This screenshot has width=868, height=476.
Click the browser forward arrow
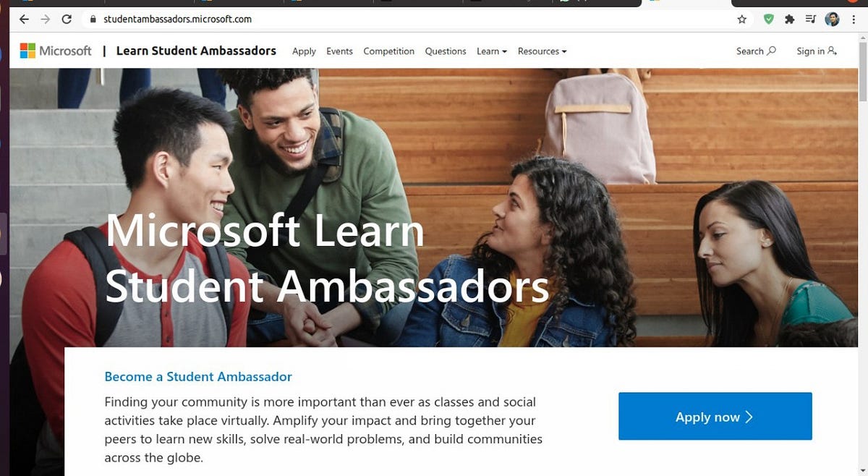coord(45,20)
